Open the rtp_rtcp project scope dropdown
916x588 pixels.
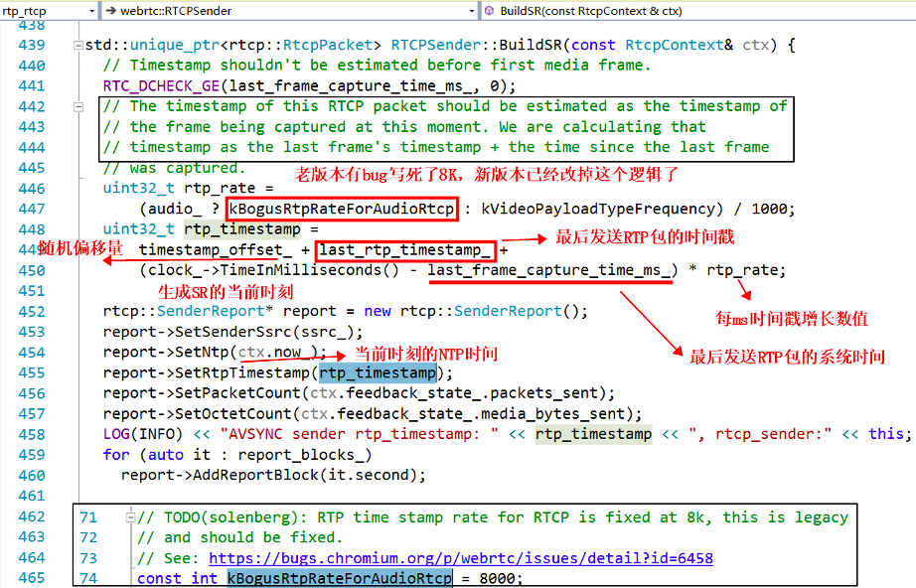pos(91,11)
